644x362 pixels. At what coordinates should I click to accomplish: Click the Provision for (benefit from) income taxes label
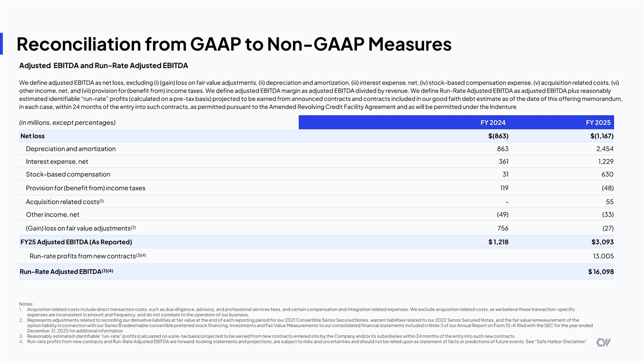(85, 188)
